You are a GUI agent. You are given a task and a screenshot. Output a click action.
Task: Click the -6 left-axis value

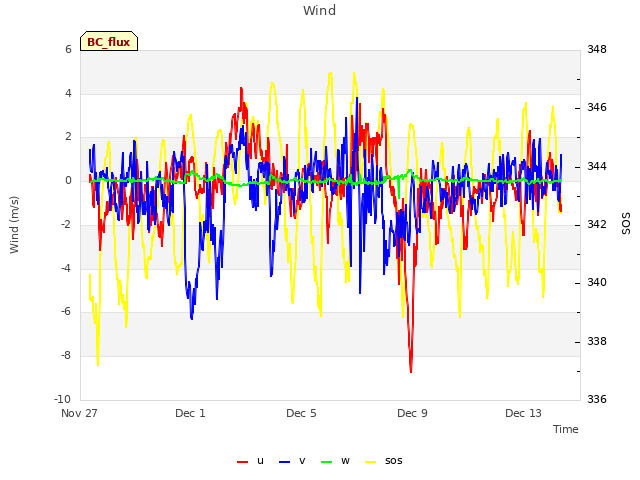66,312
